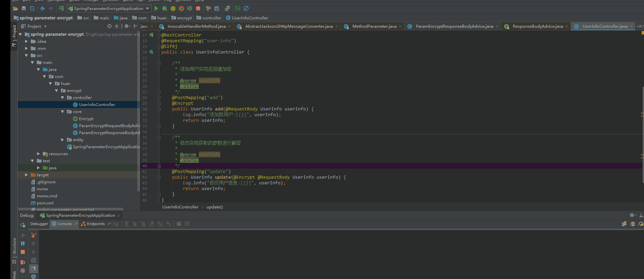The height and width of the screenshot is (279, 644).
Task: Collapse the core package folder
Action: coord(63,112)
